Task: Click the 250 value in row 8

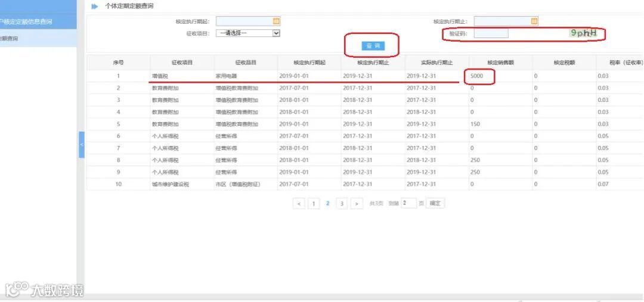Action: [475, 160]
